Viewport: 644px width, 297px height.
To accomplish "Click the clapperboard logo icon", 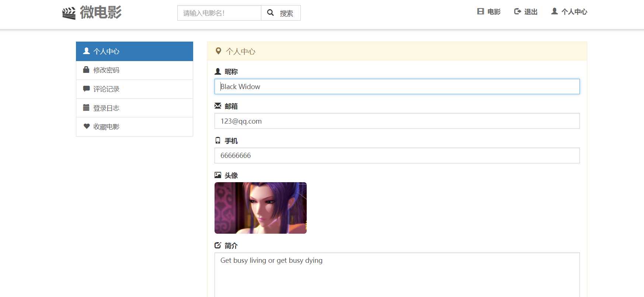I will pyautogui.click(x=69, y=13).
